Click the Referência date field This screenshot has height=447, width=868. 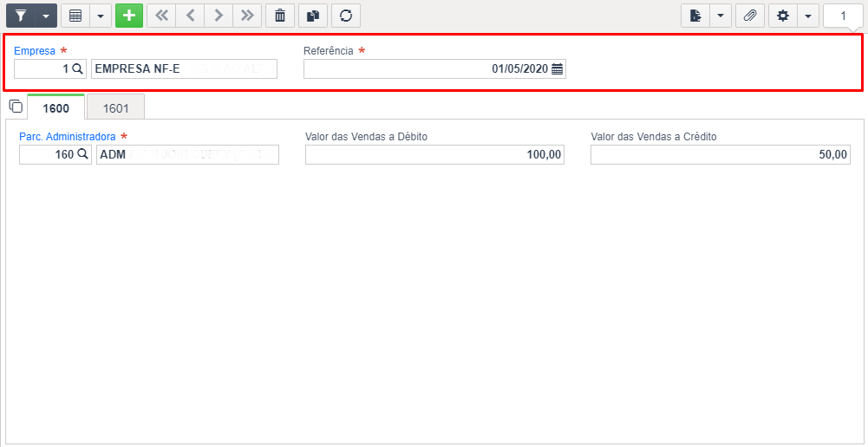pos(434,69)
